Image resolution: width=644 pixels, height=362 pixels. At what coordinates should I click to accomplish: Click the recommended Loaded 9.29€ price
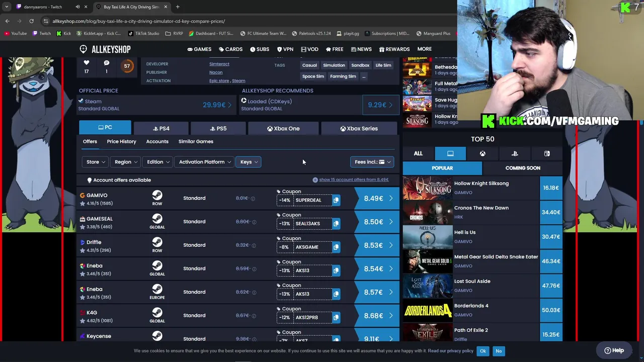point(380,105)
